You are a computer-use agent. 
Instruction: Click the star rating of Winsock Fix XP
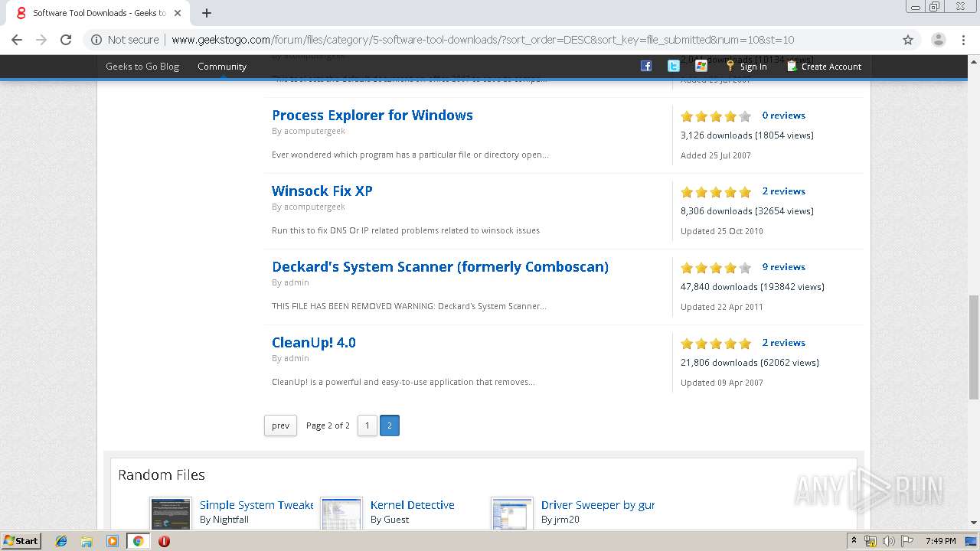coord(716,192)
